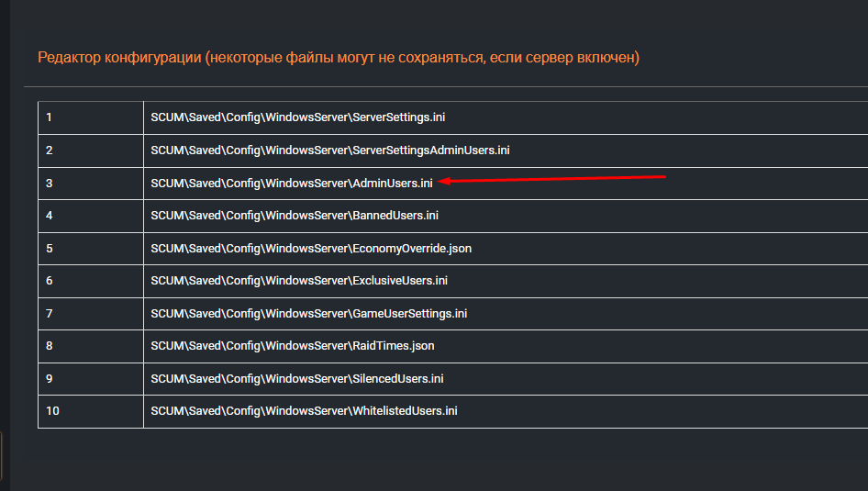Open ServerSettingsAdminUsers.ini file entry
The image size is (868, 491).
329,151
